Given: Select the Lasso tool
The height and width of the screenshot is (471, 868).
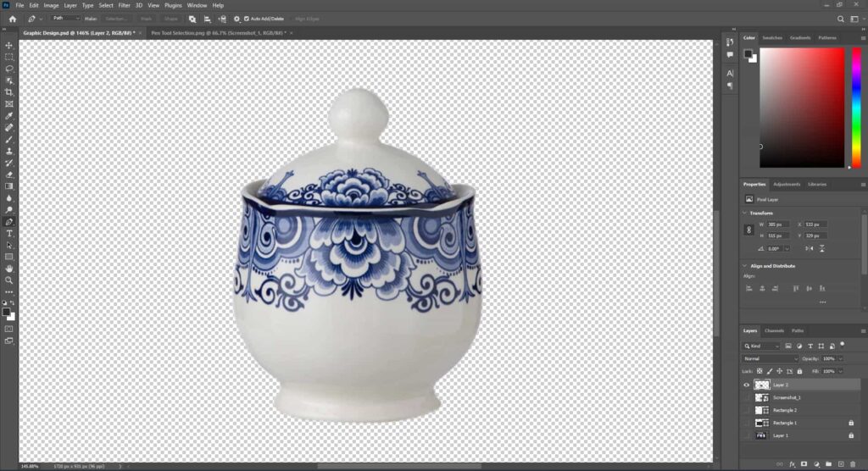Looking at the screenshot, I should 8,69.
